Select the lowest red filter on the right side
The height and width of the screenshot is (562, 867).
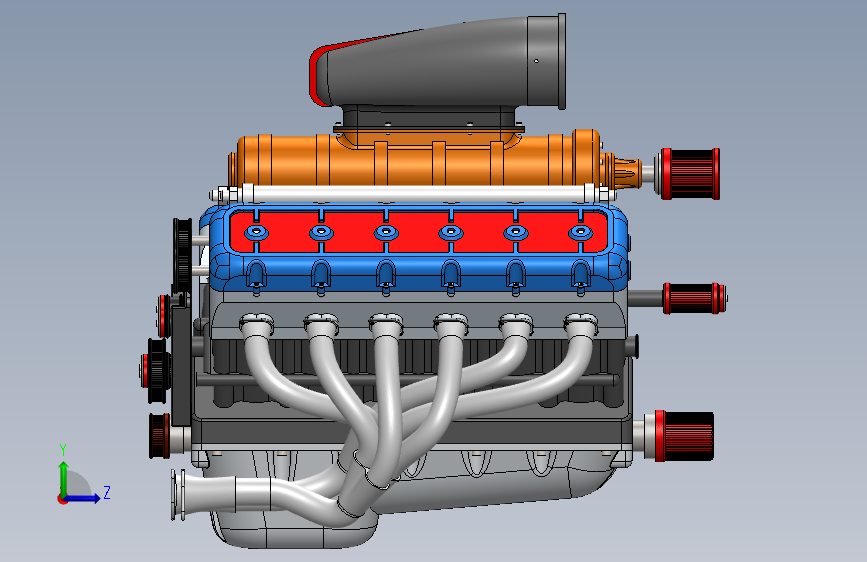[685, 436]
